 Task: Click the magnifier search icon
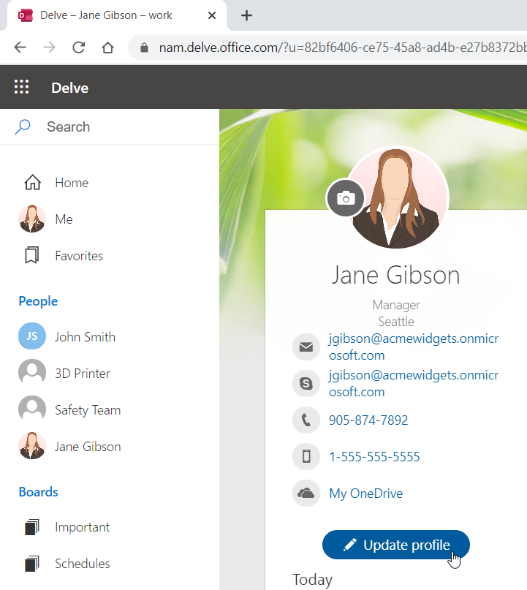[22, 127]
